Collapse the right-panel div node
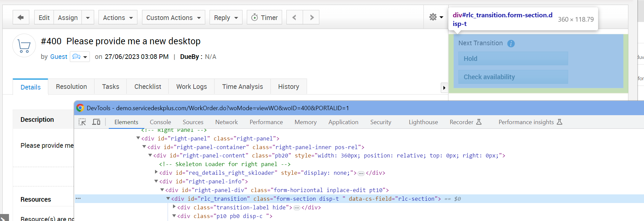644x221 pixels. 138,138
